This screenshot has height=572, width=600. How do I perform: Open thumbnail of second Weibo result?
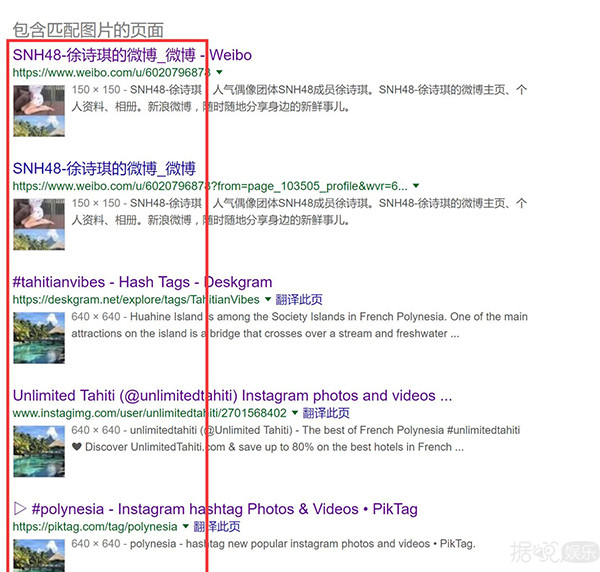pos(39,224)
